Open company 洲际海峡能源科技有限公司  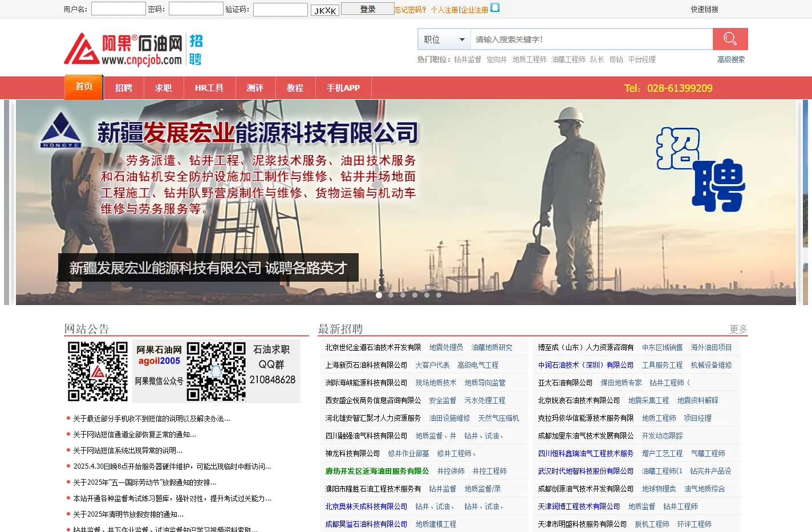[366, 383]
